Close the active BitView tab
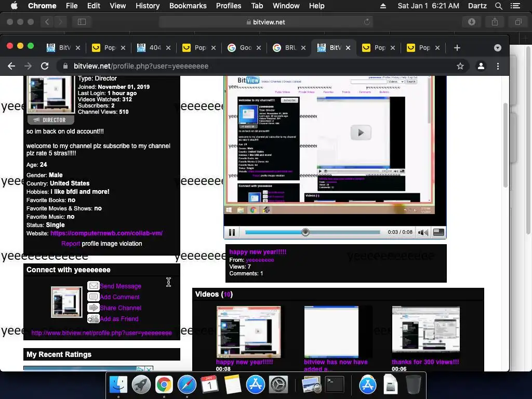This screenshot has height=399, width=532. (x=348, y=48)
